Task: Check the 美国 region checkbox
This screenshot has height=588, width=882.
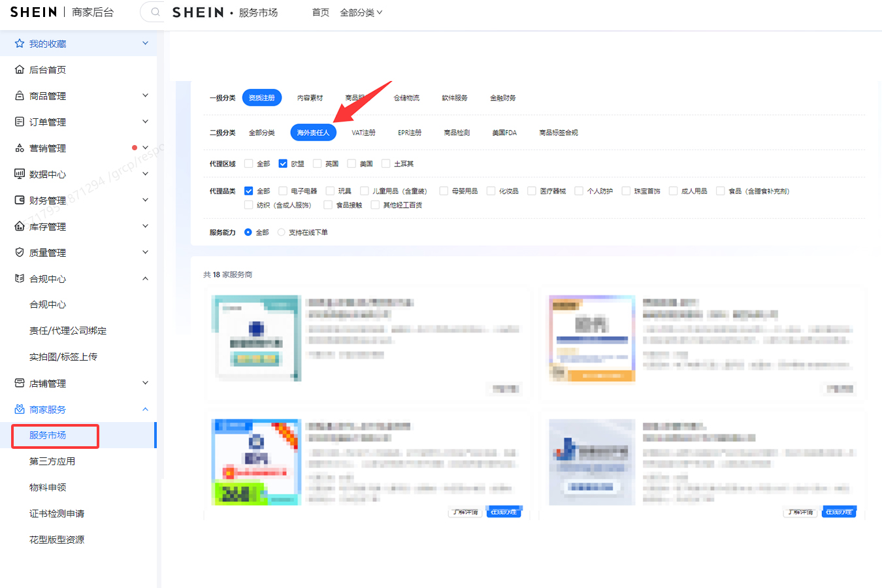Action: (x=351, y=164)
